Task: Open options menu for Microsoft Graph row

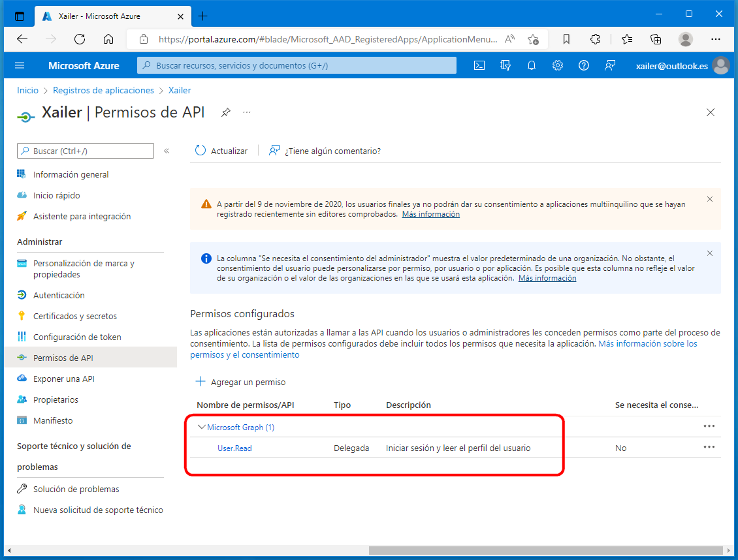Action: (x=709, y=426)
